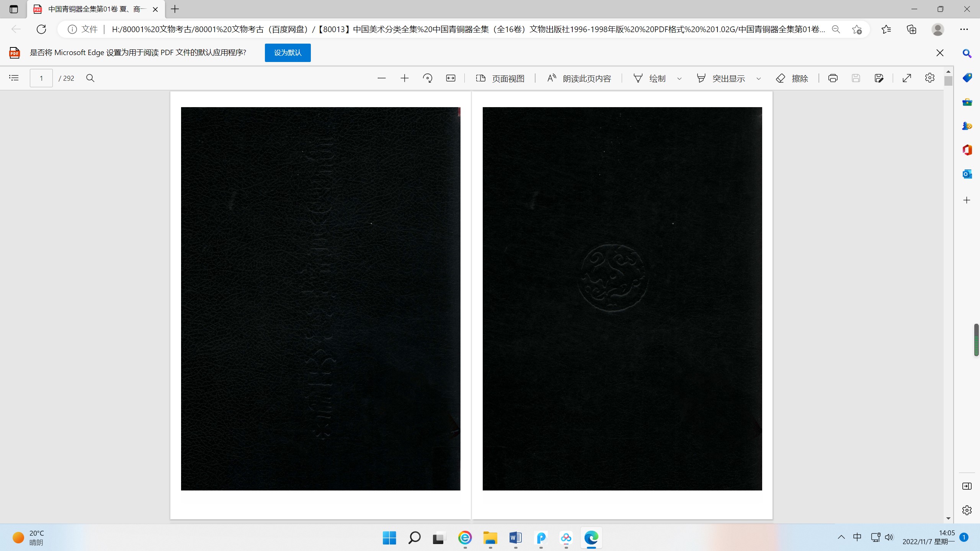Image resolution: width=980 pixels, height=551 pixels.
Task: Click the scrollbar down arrow
Action: (x=948, y=518)
